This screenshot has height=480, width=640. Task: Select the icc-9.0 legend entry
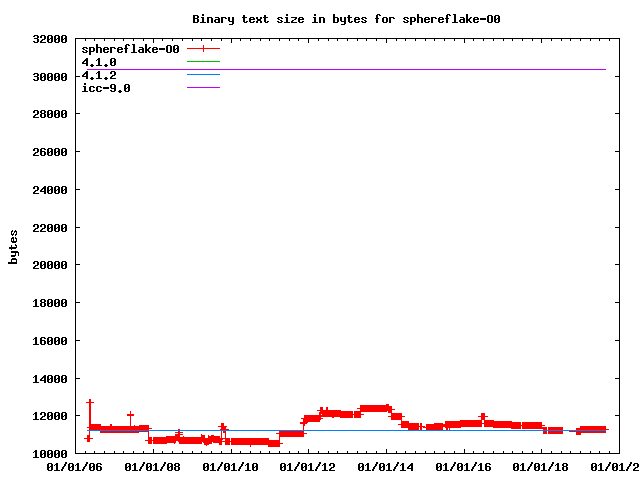[x=106, y=88]
